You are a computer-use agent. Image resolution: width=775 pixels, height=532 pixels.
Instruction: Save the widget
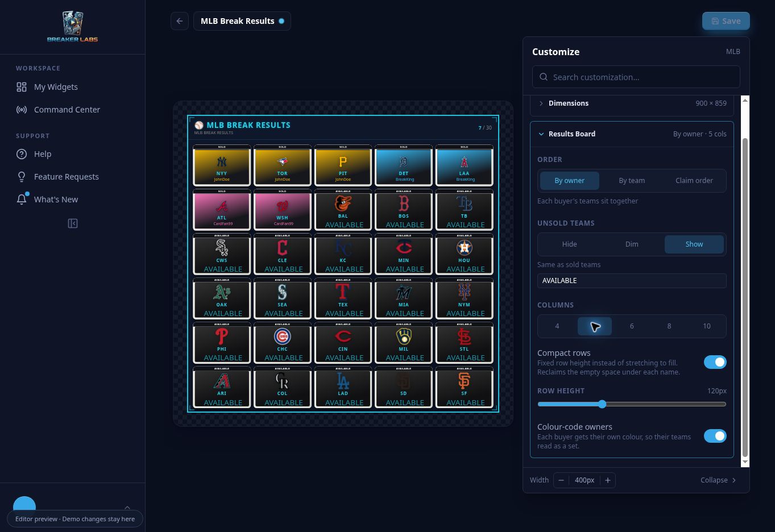click(726, 21)
